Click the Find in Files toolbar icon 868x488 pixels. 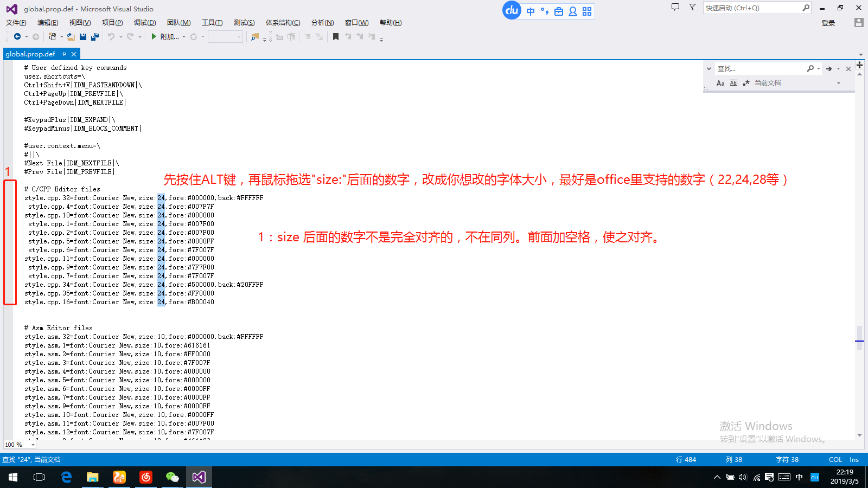[x=255, y=36]
